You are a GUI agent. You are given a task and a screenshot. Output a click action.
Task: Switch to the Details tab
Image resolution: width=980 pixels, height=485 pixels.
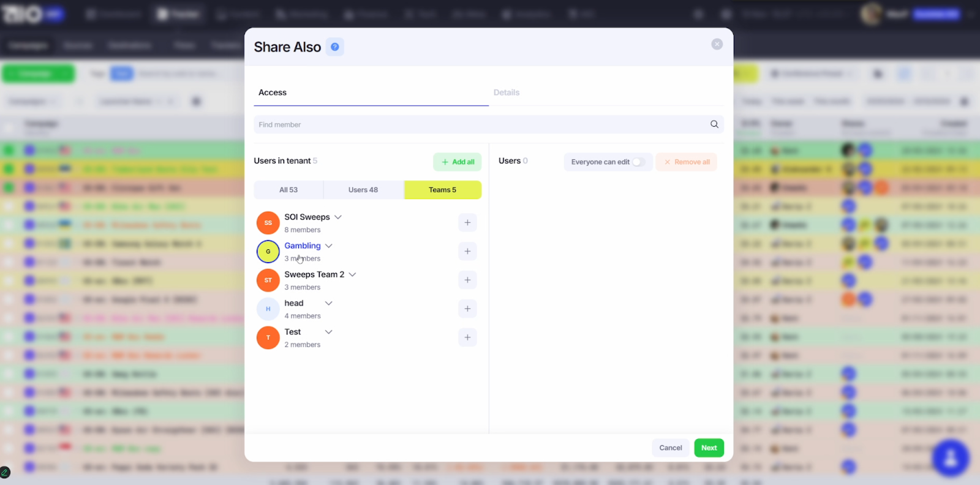(507, 92)
